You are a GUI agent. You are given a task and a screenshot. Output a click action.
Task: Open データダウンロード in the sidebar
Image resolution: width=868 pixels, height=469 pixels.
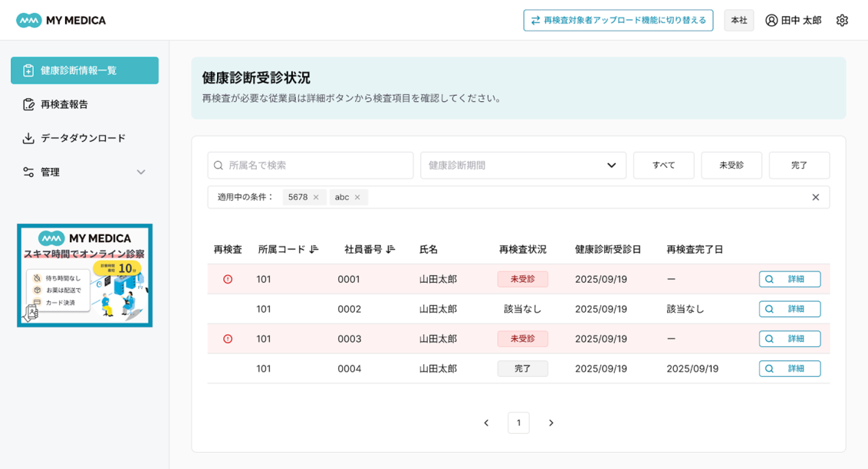click(x=83, y=139)
